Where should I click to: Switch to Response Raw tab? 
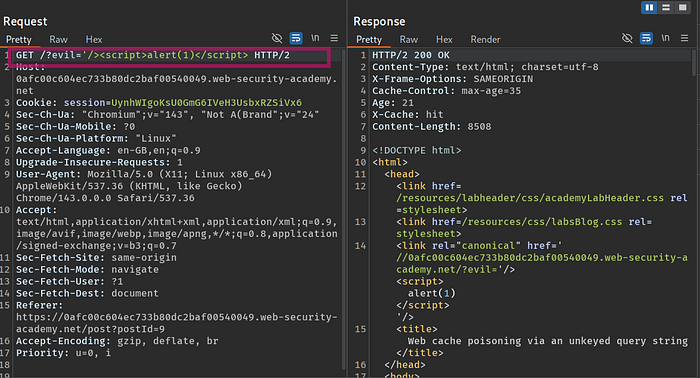[408, 40]
